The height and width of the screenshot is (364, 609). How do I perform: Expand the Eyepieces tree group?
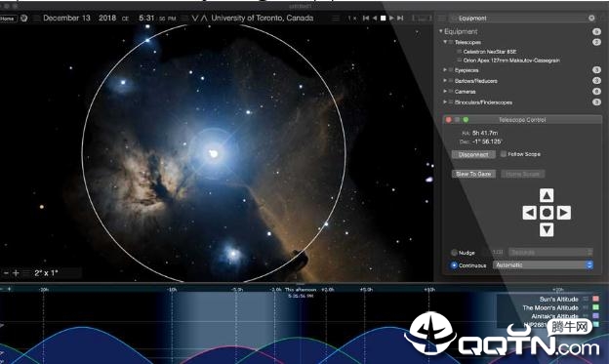(445, 70)
